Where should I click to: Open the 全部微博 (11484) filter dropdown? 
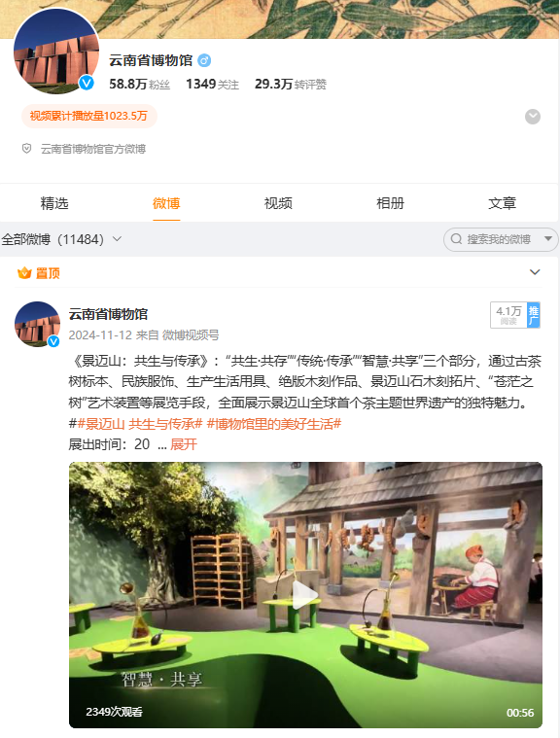point(61,239)
